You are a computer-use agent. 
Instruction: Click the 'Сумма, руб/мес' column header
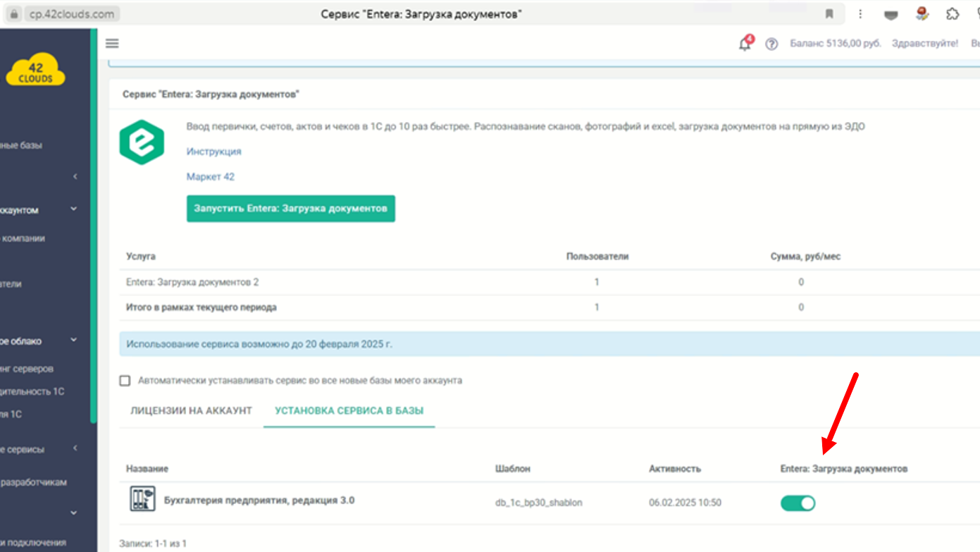coord(805,257)
